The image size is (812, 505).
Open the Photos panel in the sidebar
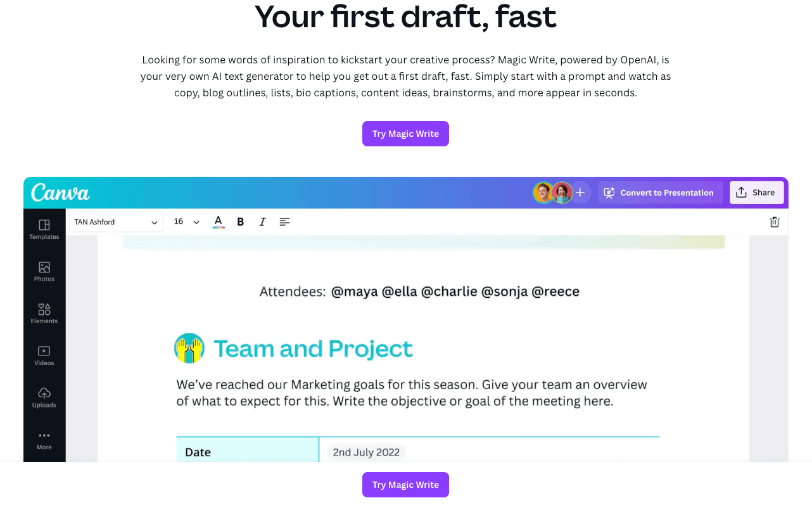44,271
